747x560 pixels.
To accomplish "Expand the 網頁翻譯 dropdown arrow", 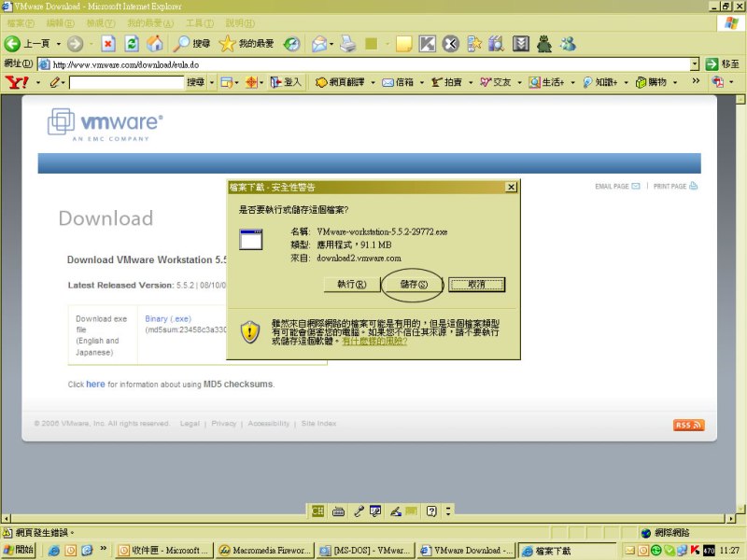I will click(373, 82).
